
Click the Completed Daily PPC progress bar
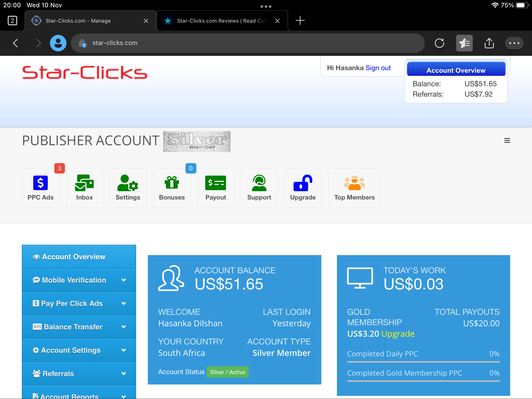click(x=423, y=361)
